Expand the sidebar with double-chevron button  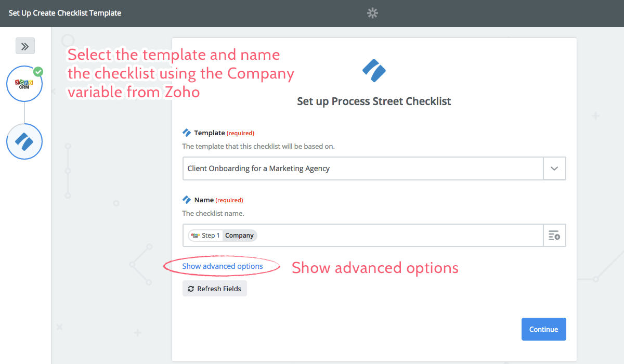click(25, 46)
